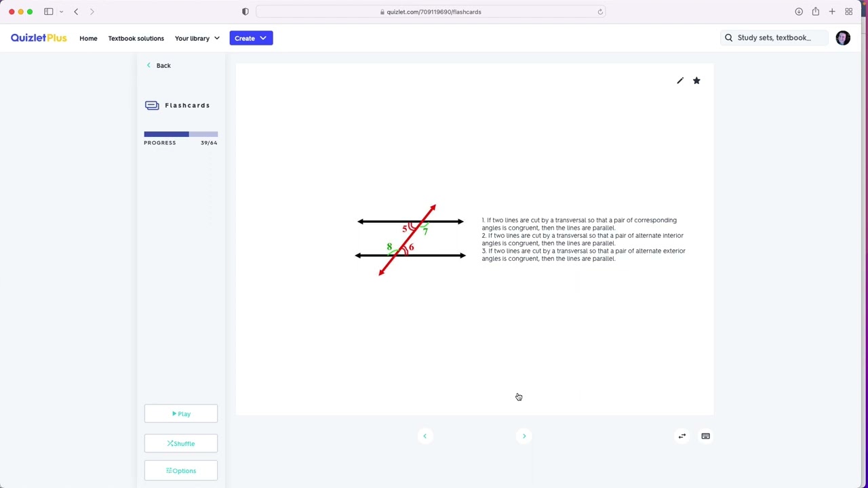868x488 pixels.
Task: Click the quizlet.com address bar
Action: 431,12
